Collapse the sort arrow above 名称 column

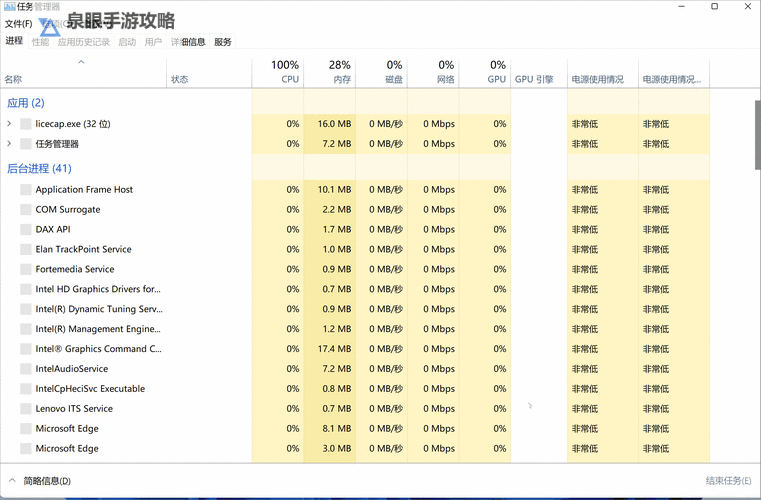pos(81,62)
